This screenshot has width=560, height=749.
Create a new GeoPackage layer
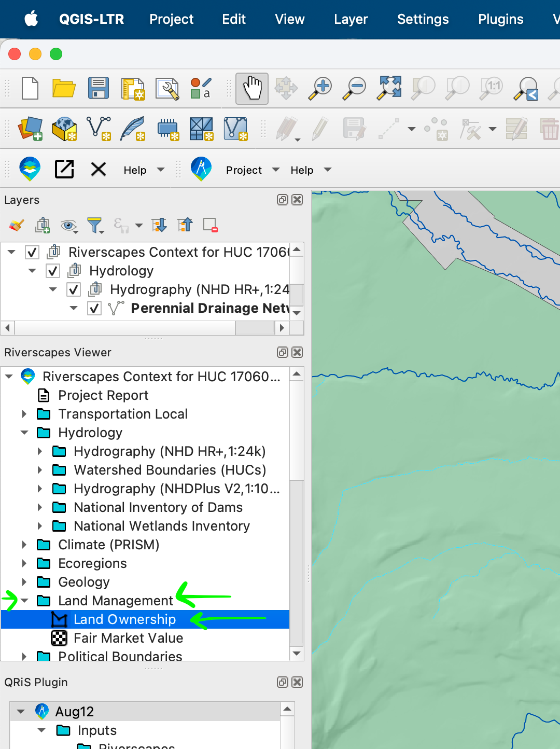[64, 129]
